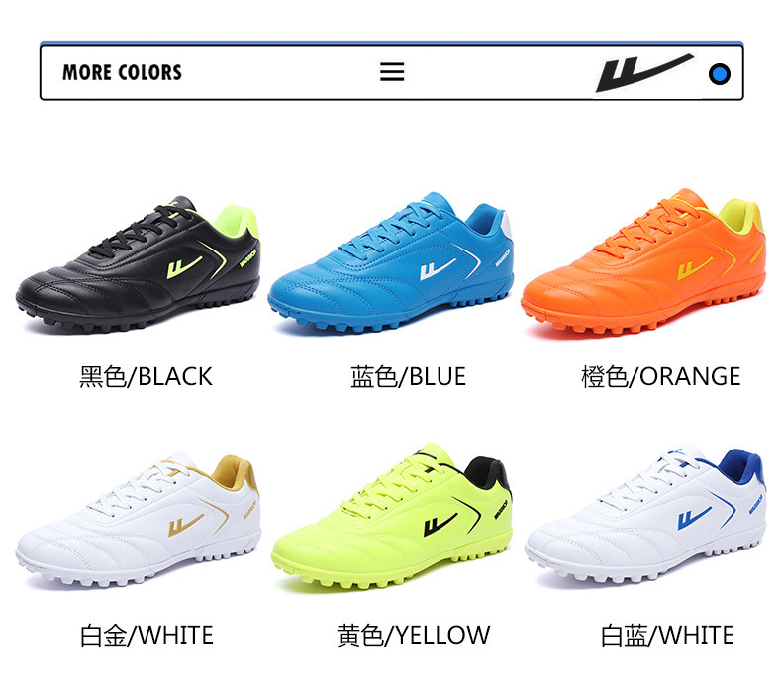Open the hamburger menu icon
Screen dimensions: 782x700
(x=392, y=72)
